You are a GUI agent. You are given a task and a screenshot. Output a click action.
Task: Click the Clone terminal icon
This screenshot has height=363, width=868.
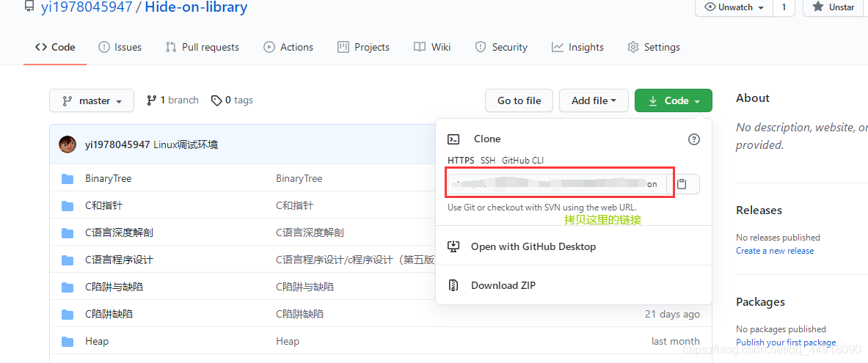pyautogui.click(x=453, y=139)
